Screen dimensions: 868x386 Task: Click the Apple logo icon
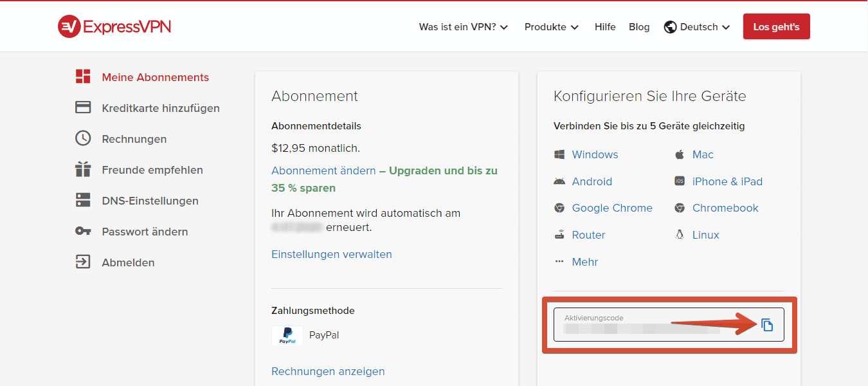pos(680,154)
